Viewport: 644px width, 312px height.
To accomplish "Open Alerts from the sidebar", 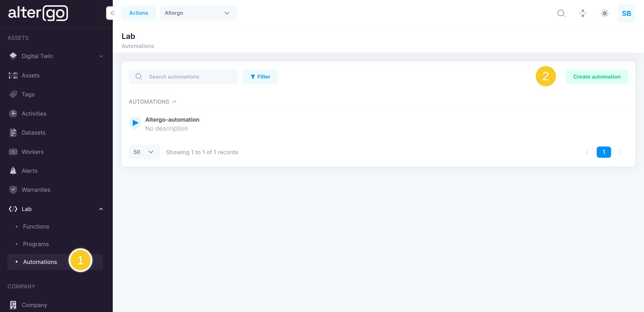I will point(29,171).
